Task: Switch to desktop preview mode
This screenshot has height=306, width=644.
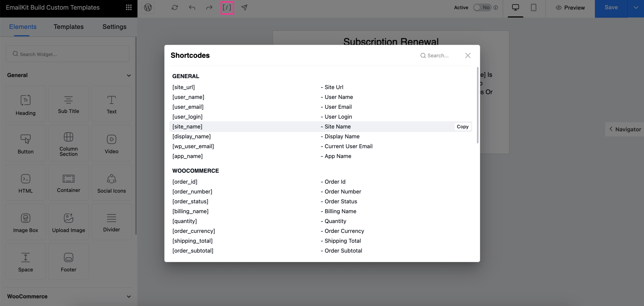Action: point(515,8)
